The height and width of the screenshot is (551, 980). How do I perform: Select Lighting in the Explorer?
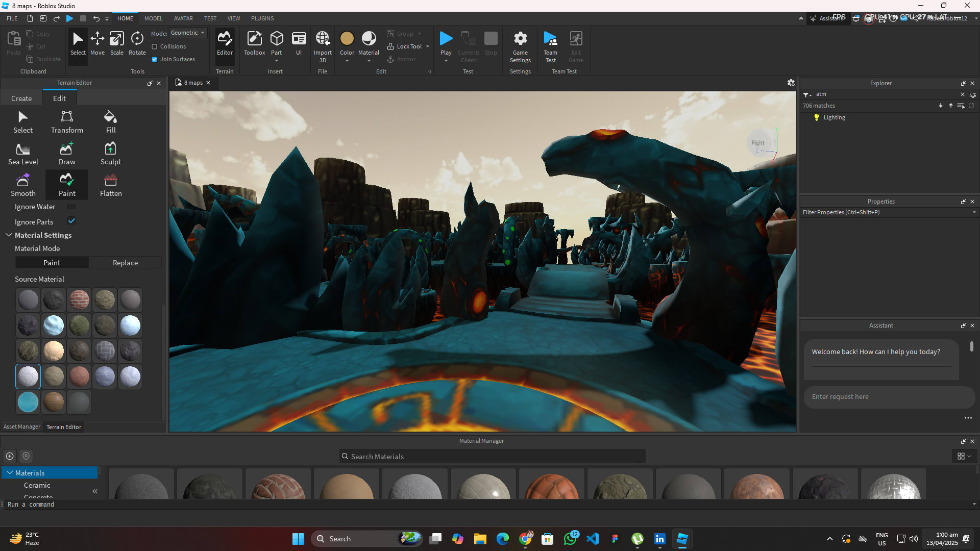tap(834, 117)
